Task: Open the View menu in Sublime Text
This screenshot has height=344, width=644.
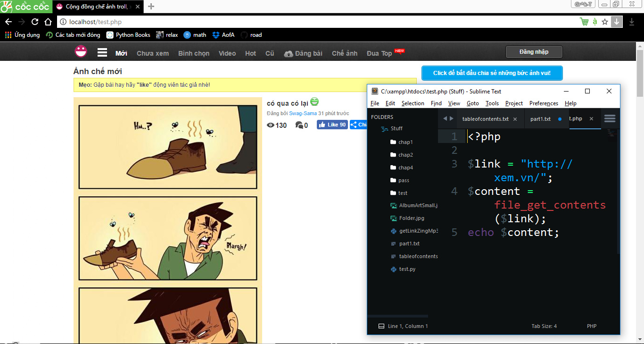Action: pyautogui.click(x=454, y=103)
